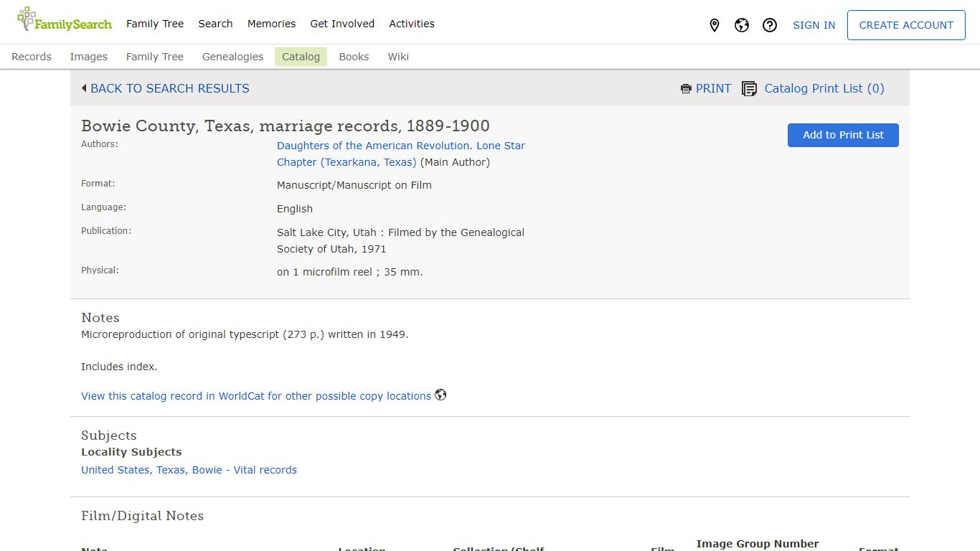This screenshot has height=551, width=980.
Task: Switch to the Images tab
Action: click(88, 57)
